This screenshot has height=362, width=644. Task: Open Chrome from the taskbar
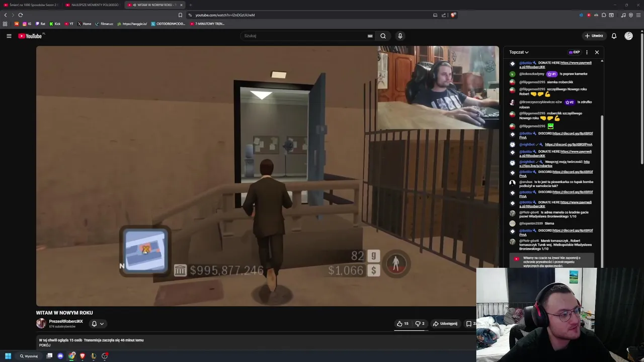(x=72, y=356)
